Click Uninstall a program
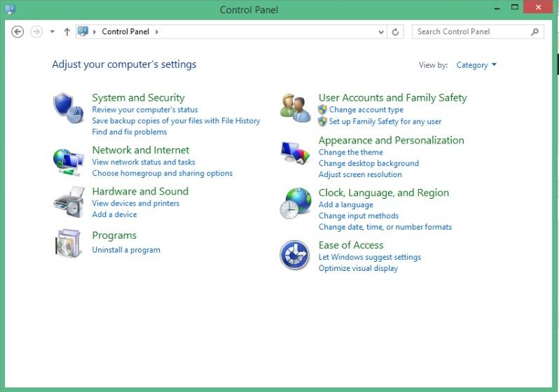 tap(126, 250)
